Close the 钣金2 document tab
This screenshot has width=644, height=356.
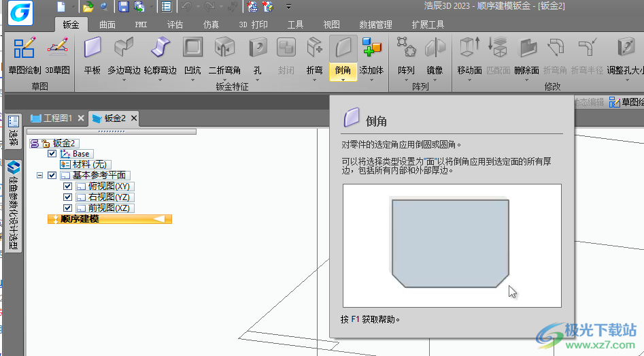tap(134, 118)
